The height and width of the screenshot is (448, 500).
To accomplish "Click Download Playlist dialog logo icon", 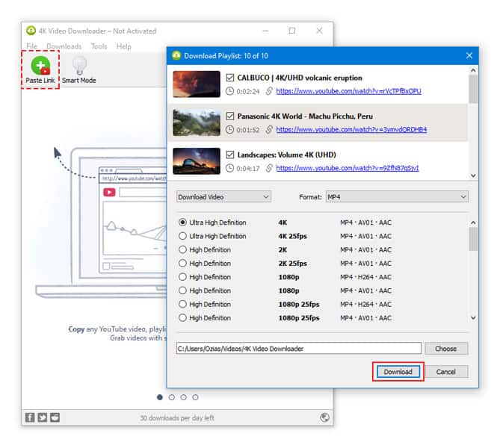I will click(176, 55).
